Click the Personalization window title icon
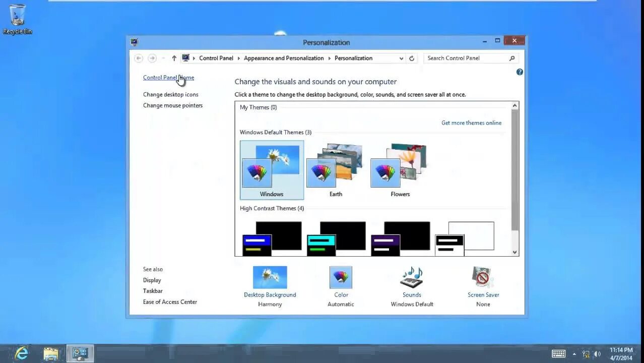The width and height of the screenshot is (644, 363). click(134, 42)
